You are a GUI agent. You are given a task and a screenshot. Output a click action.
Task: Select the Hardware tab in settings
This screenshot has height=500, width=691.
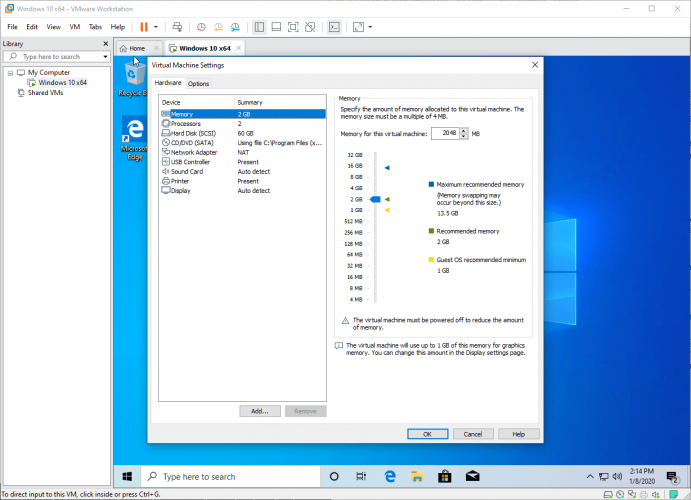(x=168, y=83)
